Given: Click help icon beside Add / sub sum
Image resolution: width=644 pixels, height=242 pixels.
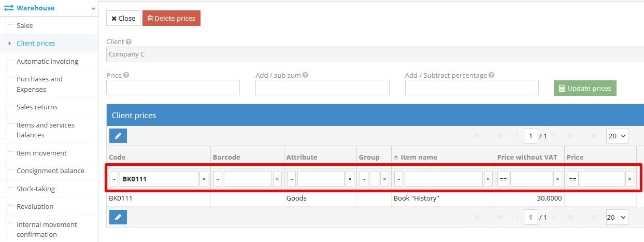Looking at the screenshot, I should point(305,75).
